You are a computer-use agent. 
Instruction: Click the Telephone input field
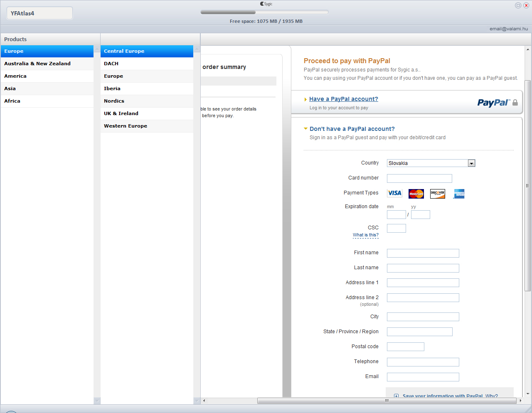(x=423, y=362)
